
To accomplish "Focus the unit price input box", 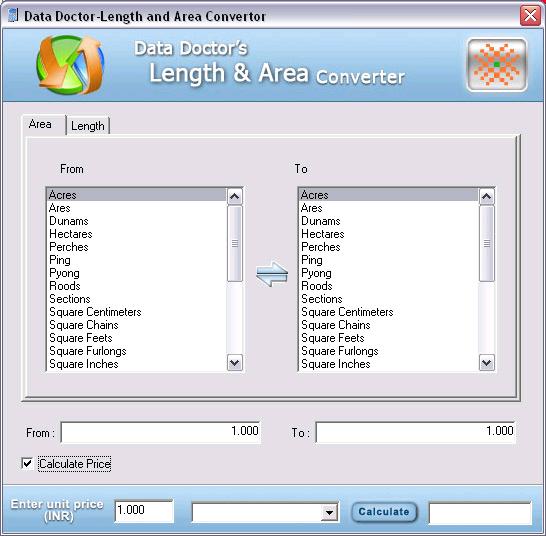I will (144, 511).
